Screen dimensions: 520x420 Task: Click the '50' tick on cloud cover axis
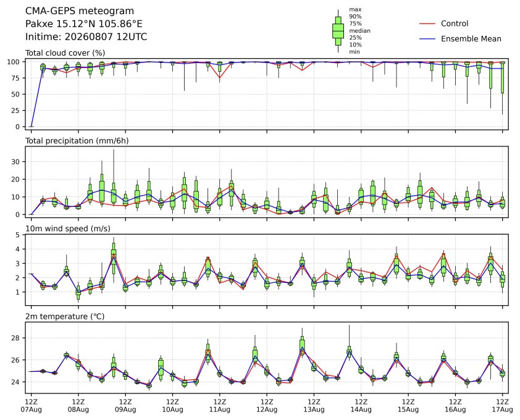(x=15, y=94)
